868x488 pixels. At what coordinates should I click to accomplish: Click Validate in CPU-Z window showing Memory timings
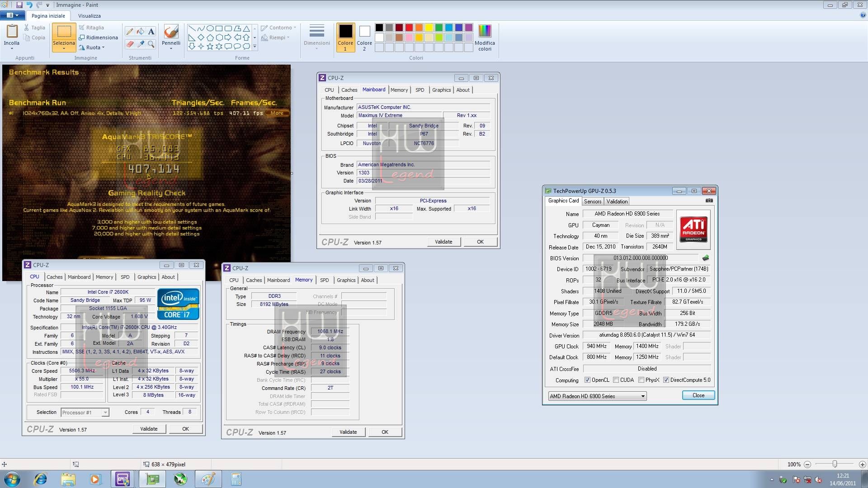(x=348, y=432)
